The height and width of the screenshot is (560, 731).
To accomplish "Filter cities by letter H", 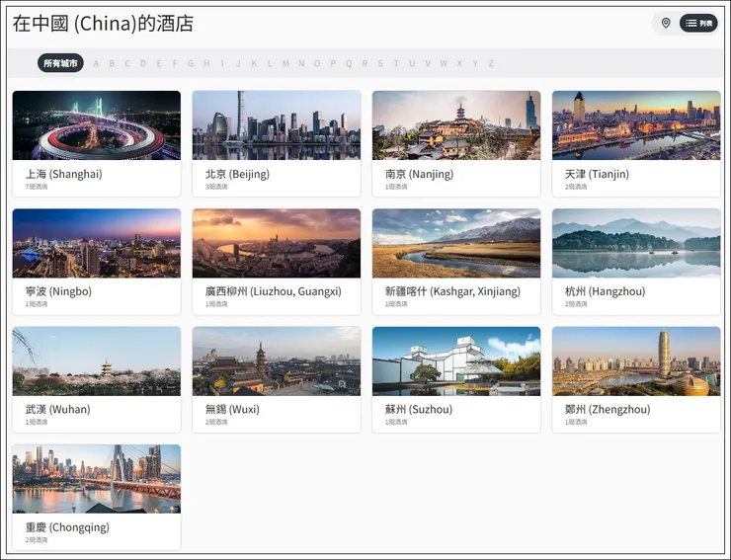I will [x=206, y=63].
